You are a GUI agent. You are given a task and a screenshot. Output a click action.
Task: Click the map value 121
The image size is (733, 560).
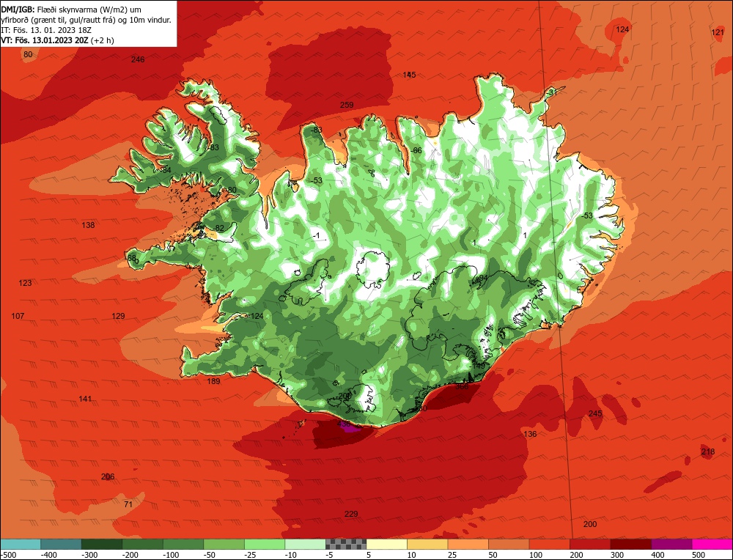point(718,32)
